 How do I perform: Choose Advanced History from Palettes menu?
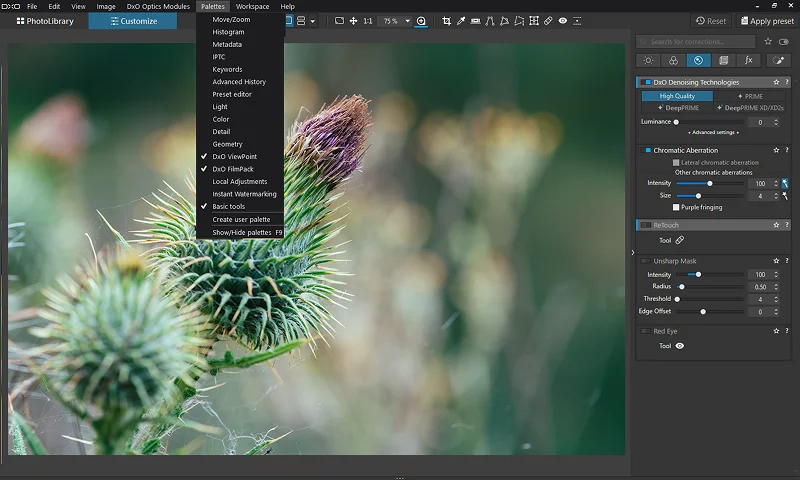[239, 82]
